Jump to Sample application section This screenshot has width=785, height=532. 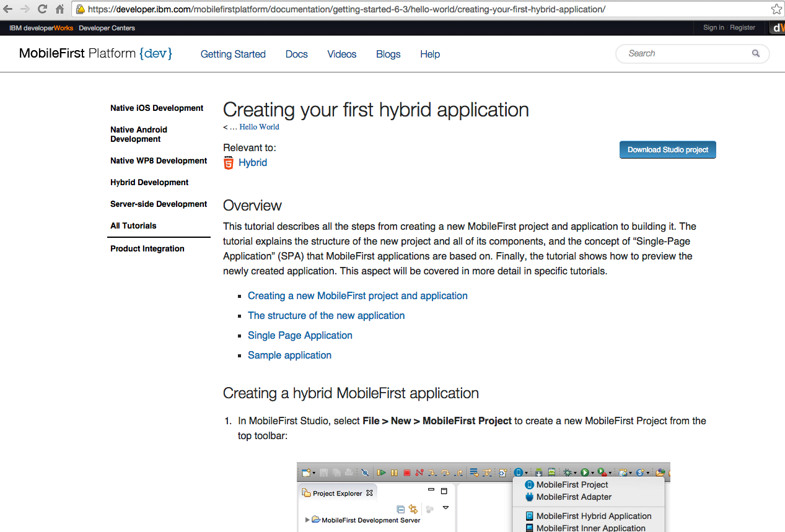pyautogui.click(x=289, y=355)
